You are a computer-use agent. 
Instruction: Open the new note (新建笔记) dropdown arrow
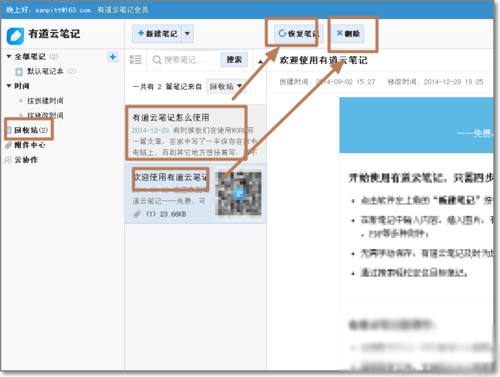click(187, 34)
